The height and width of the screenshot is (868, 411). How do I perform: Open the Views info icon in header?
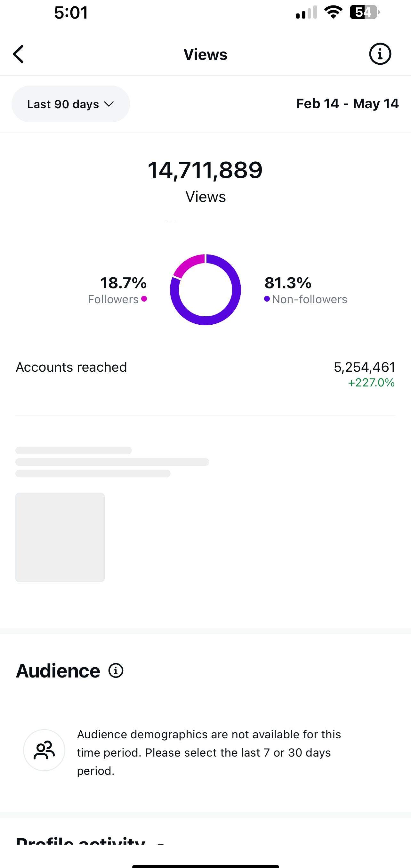coord(380,54)
